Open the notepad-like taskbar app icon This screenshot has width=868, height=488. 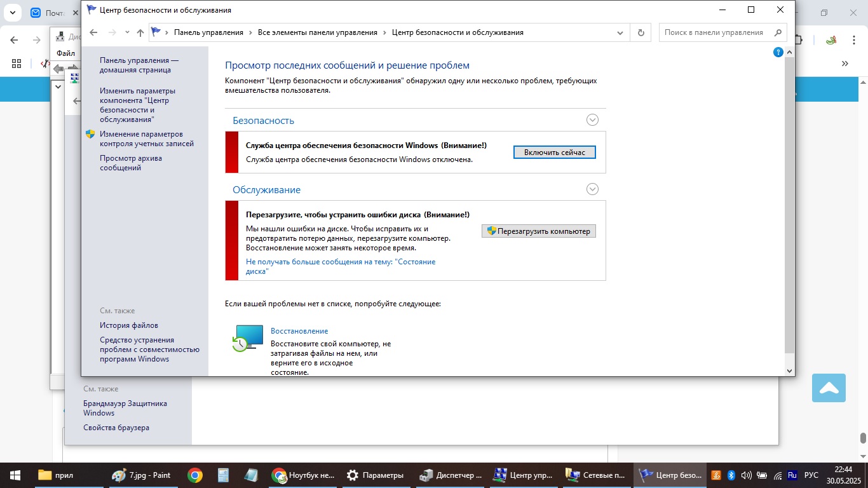coord(250,475)
